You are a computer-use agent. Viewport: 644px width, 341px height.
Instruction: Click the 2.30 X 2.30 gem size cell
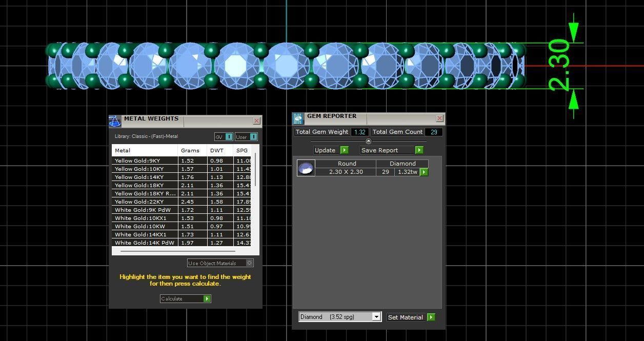[x=346, y=172]
